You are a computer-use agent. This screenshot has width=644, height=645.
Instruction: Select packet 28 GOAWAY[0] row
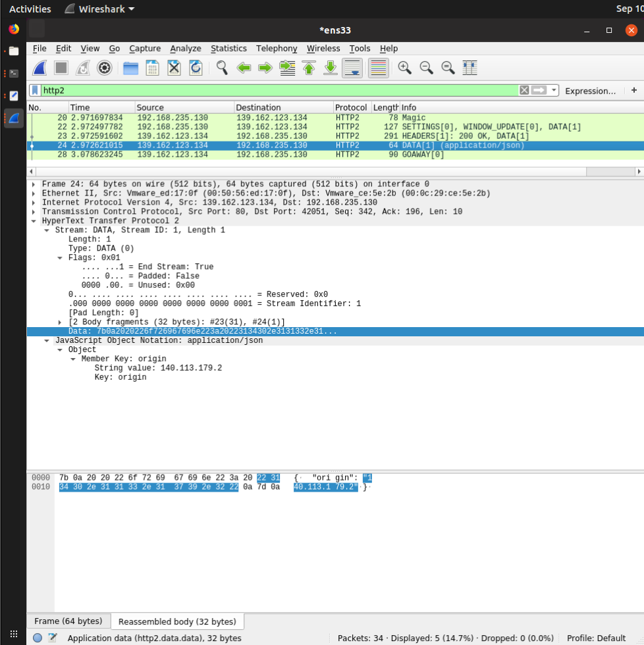pos(335,155)
